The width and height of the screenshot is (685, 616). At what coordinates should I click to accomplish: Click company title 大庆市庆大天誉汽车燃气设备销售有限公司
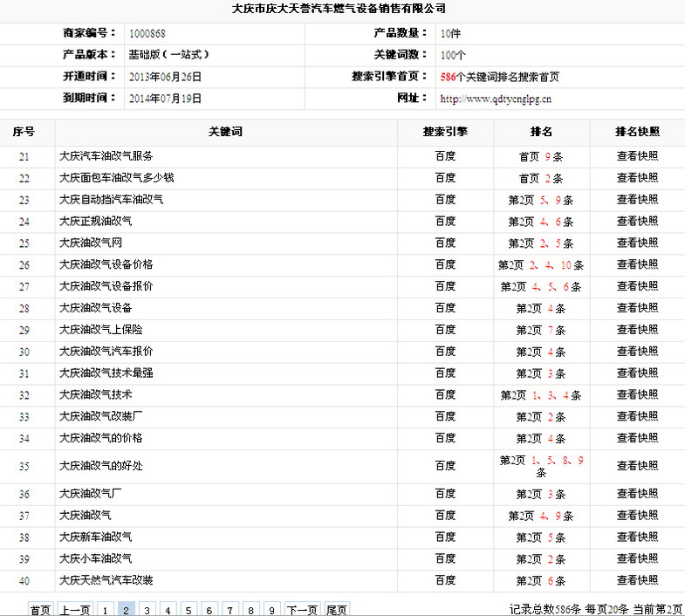pos(339,9)
